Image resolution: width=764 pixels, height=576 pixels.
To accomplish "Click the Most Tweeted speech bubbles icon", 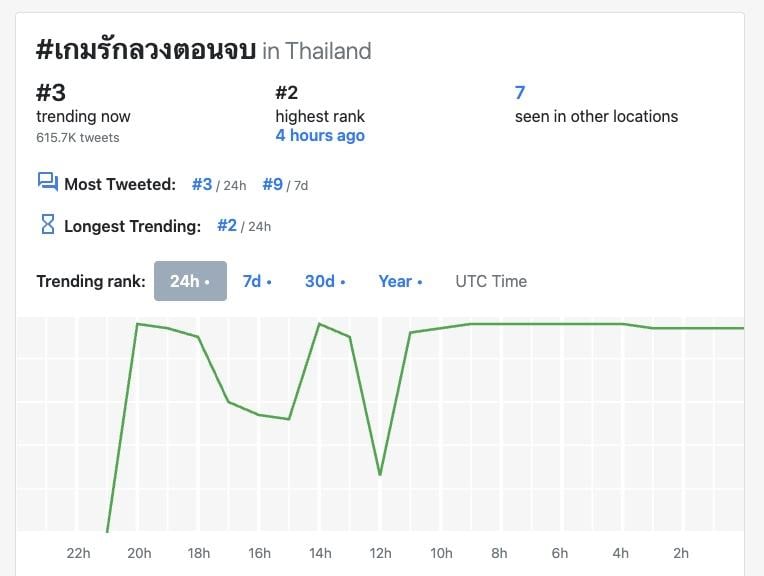I will [47, 182].
